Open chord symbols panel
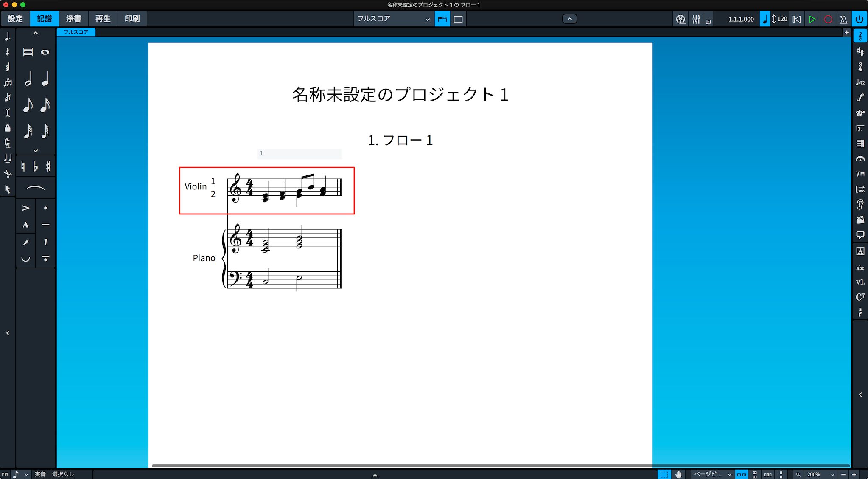The width and height of the screenshot is (868, 479). (860, 297)
